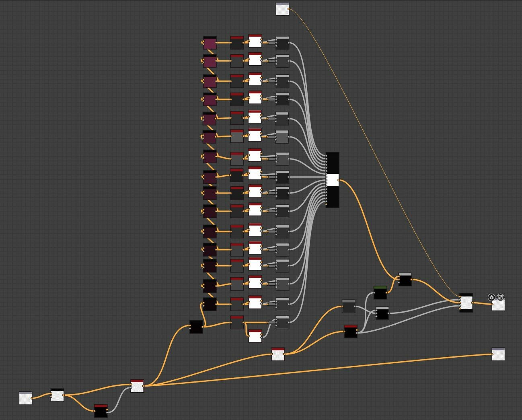Click the input connector of the final output node
This screenshot has width=522, height=420.
[x=492, y=305]
